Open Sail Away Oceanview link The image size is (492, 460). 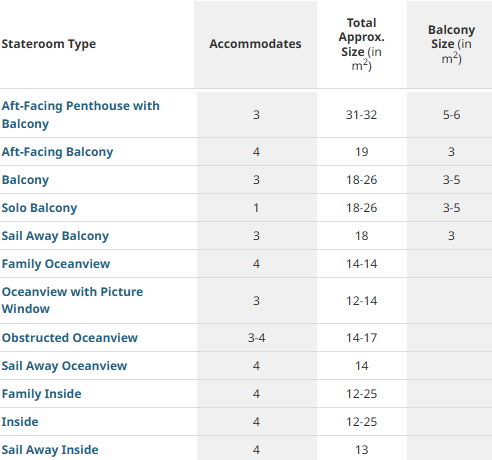click(x=64, y=366)
